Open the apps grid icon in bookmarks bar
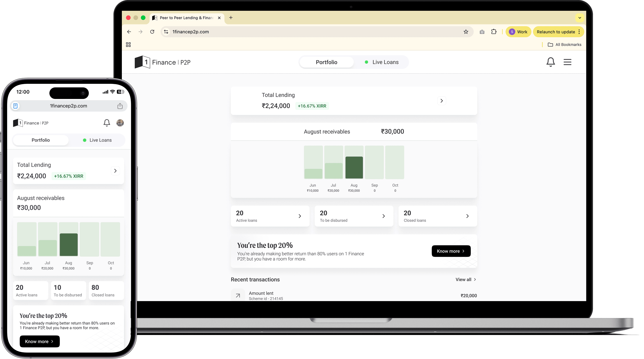The height and width of the screenshot is (359, 644). point(128,44)
